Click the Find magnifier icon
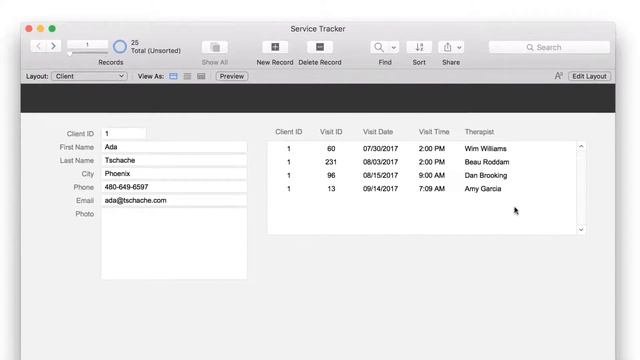640x360 pixels. (x=379, y=47)
